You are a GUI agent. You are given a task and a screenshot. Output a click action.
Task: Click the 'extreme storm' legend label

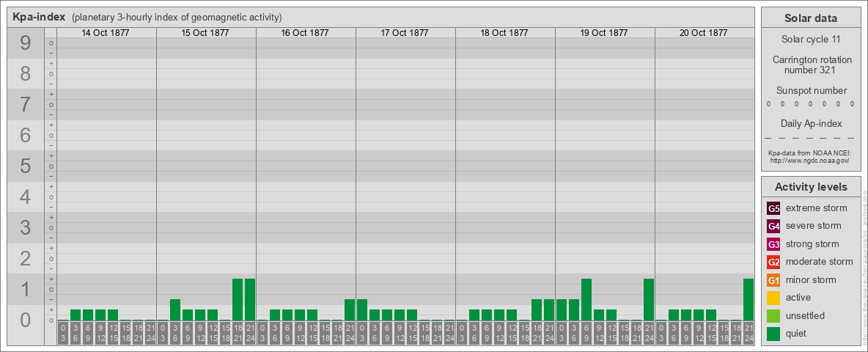[x=816, y=208]
